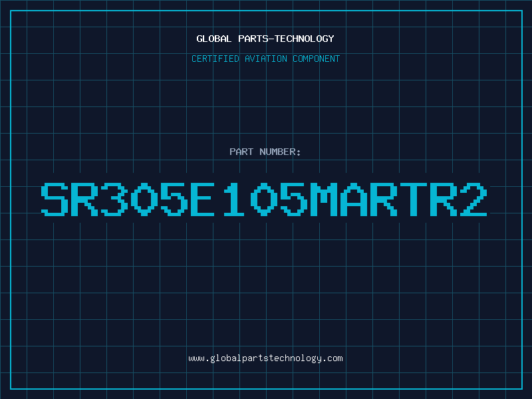Screen dimensions: 532x399
Task: Click the letter A in the part number
Action: (x=354, y=199)
